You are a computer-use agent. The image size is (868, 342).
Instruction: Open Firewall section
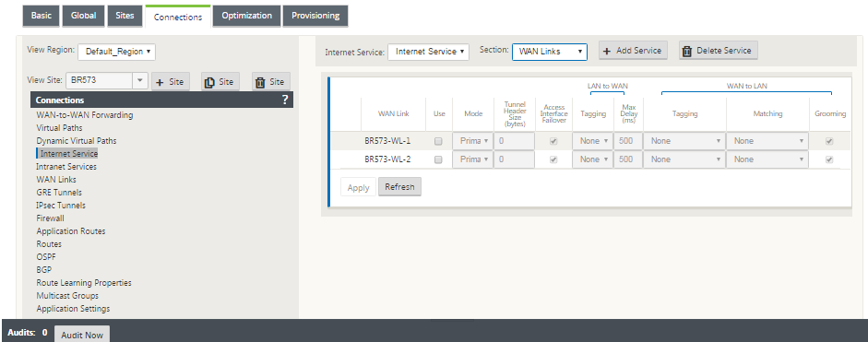51,218
